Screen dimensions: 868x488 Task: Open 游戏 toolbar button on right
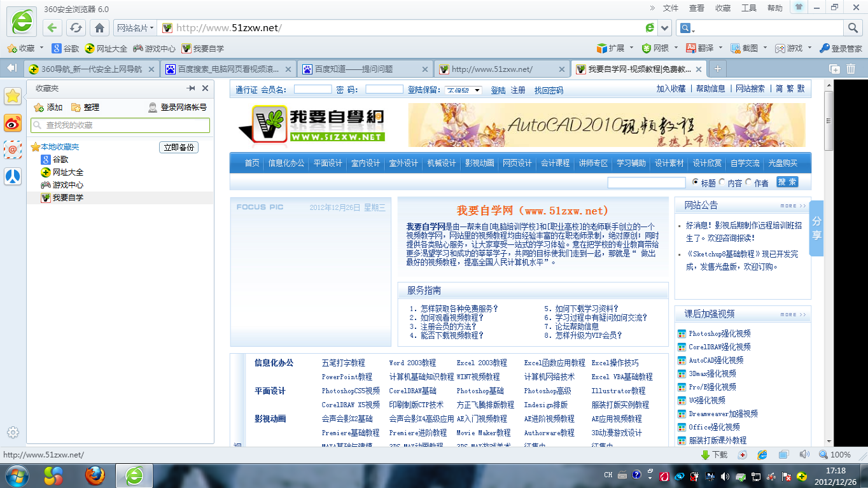pos(788,48)
